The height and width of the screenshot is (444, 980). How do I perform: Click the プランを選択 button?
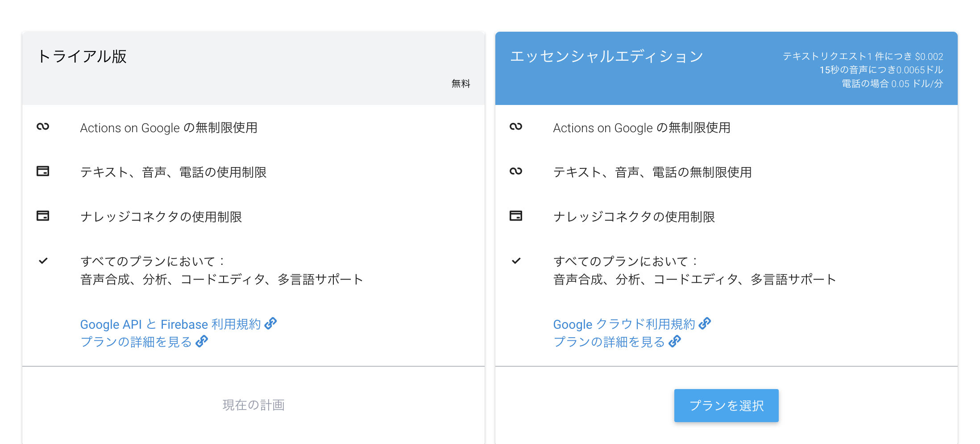[726, 405]
